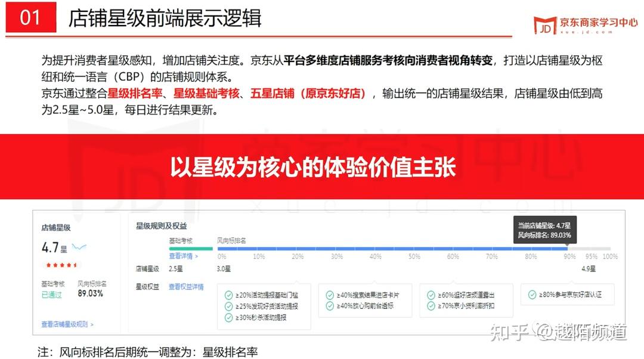Click check icon for ≥40%放心购前台透标
This screenshot has width=644, height=359.
(x=329, y=305)
